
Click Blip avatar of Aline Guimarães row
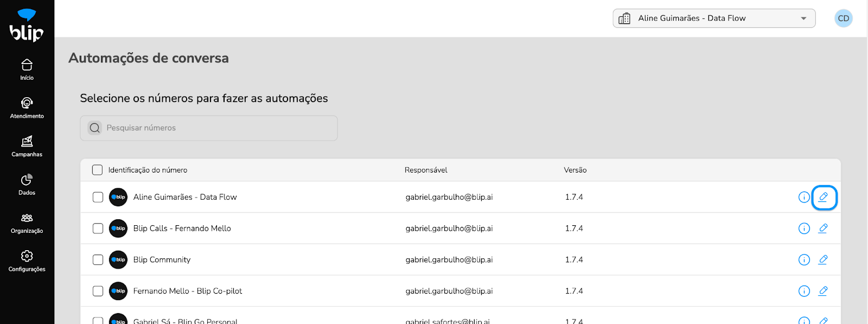coord(118,197)
